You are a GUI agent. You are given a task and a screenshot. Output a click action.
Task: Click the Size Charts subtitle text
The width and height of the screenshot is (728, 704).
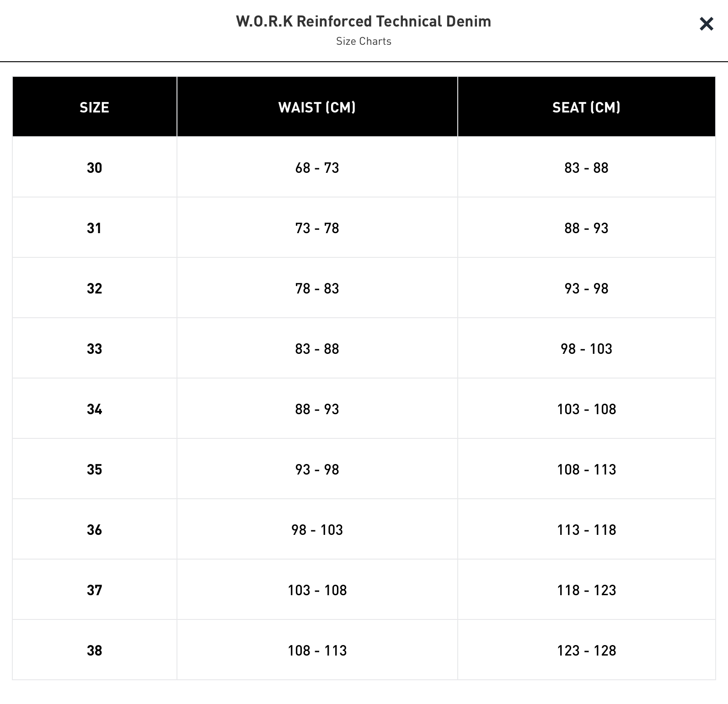pyautogui.click(x=364, y=41)
